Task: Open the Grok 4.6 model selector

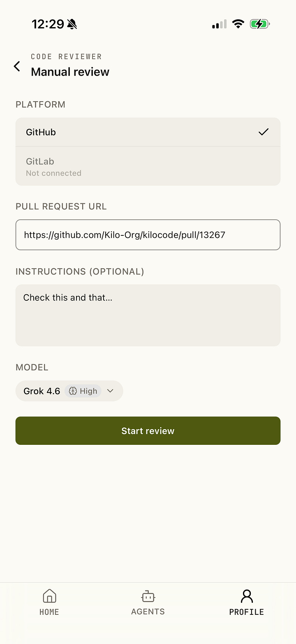Action: pos(69,391)
